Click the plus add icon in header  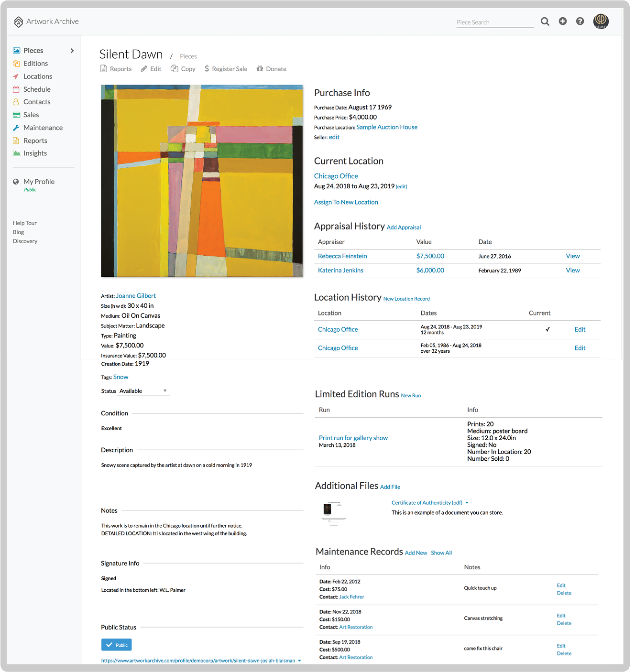point(563,21)
